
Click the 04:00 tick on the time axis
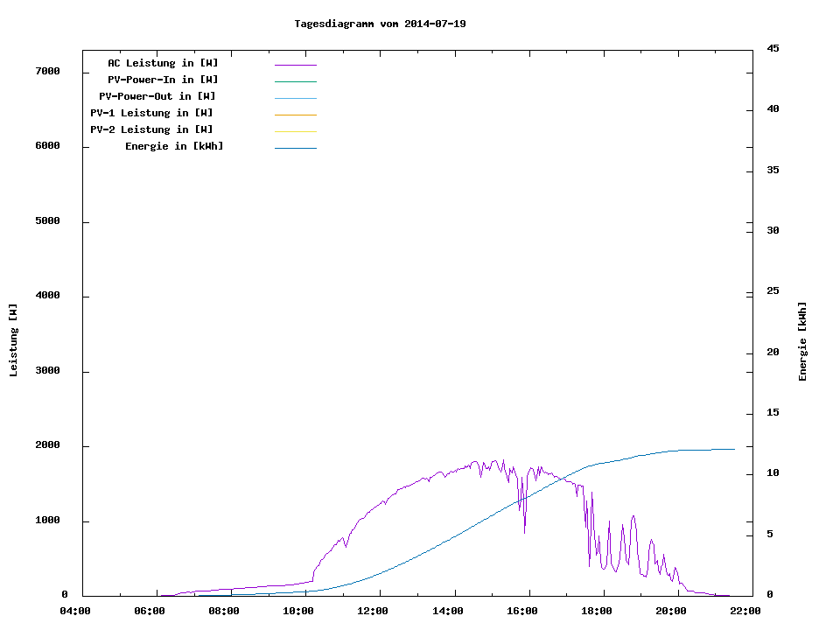[x=75, y=611]
